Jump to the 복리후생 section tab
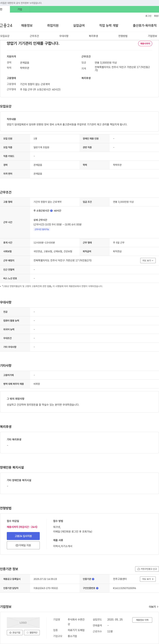The width and height of the screenshot is (159, 644). coord(93,36)
